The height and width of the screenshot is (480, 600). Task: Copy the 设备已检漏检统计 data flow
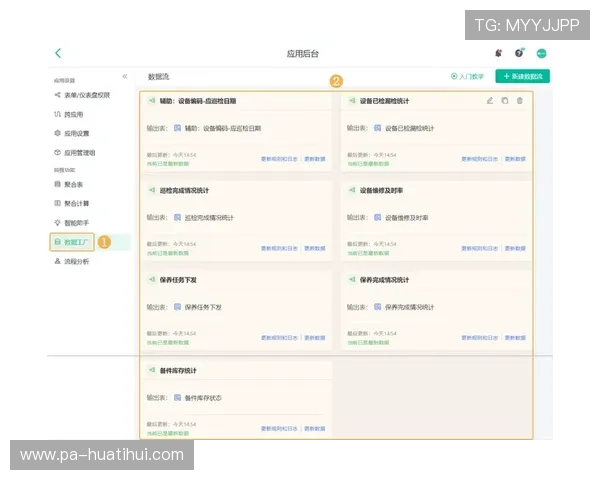point(505,101)
